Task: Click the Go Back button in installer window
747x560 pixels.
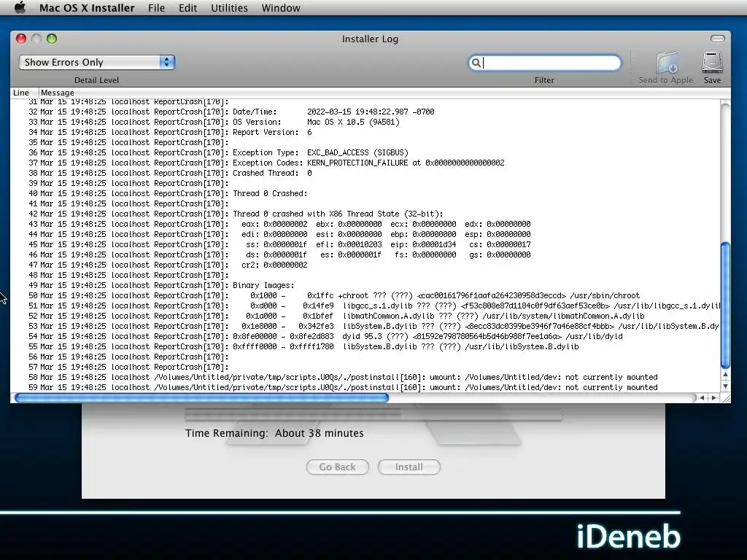Action: point(337,467)
